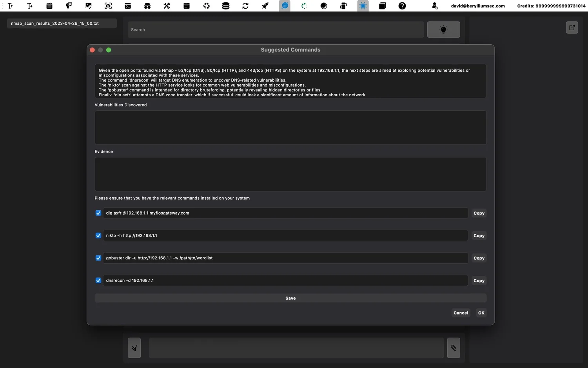Toggle the dnsrecon command checkbox off

[x=98, y=280]
